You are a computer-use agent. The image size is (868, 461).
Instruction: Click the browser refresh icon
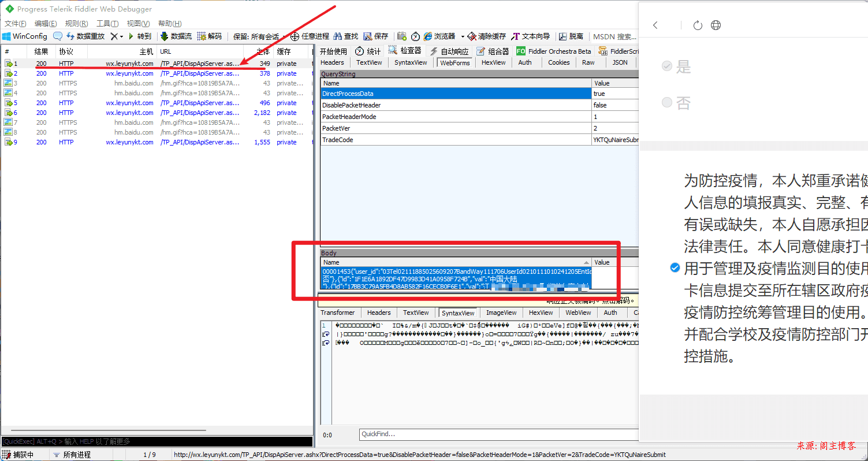coord(698,25)
